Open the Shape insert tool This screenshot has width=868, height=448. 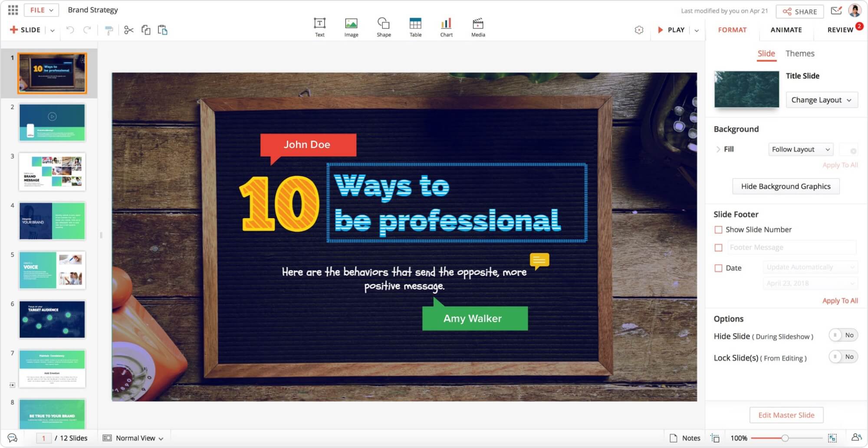(383, 24)
